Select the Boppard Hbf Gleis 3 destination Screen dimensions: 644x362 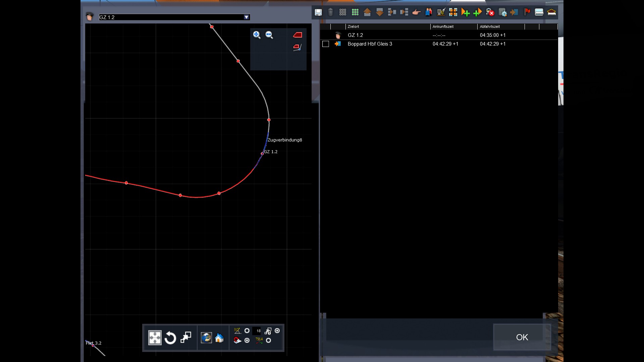pos(370,44)
